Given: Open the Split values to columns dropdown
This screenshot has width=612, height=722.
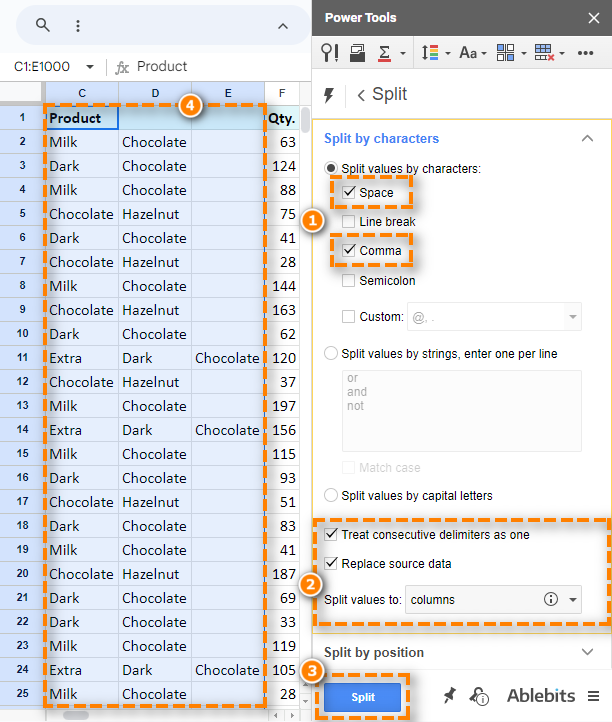Looking at the screenshot, I should [493, 600].
